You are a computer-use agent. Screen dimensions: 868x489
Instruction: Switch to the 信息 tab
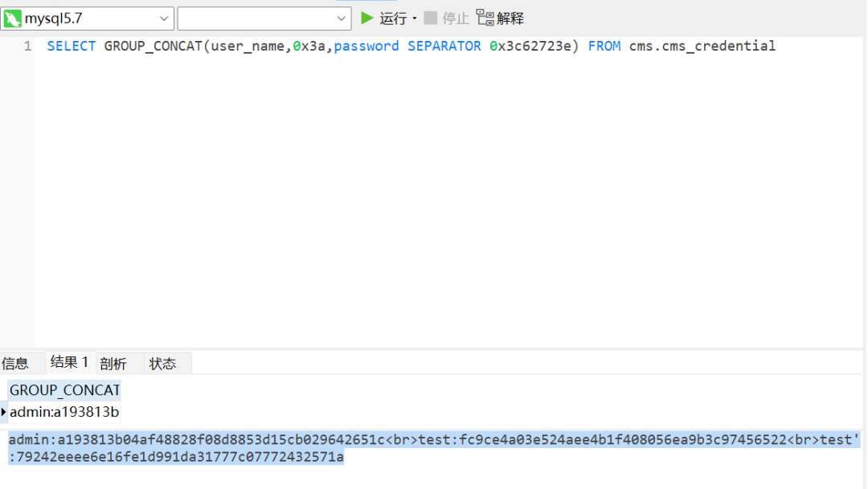point(15,364)
